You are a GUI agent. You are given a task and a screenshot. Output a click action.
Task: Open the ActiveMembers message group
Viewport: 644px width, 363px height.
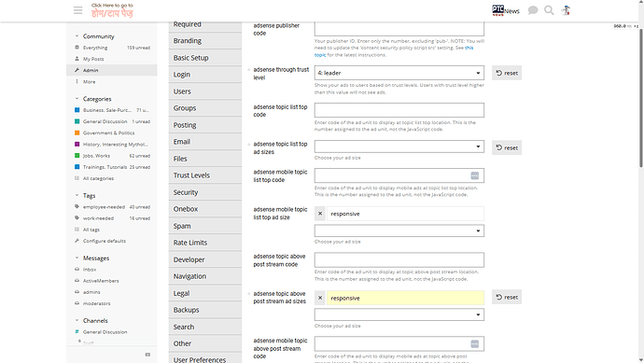click(x=112, y=281)
